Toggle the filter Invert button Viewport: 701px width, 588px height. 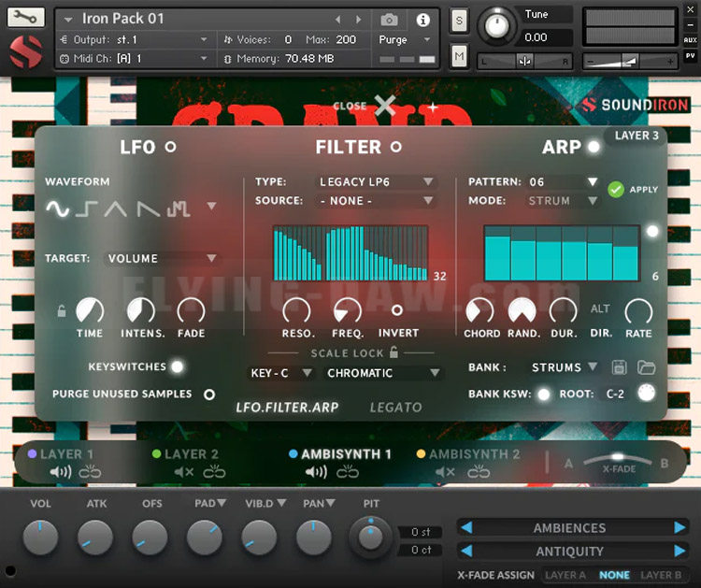click(x=397, y=310)
